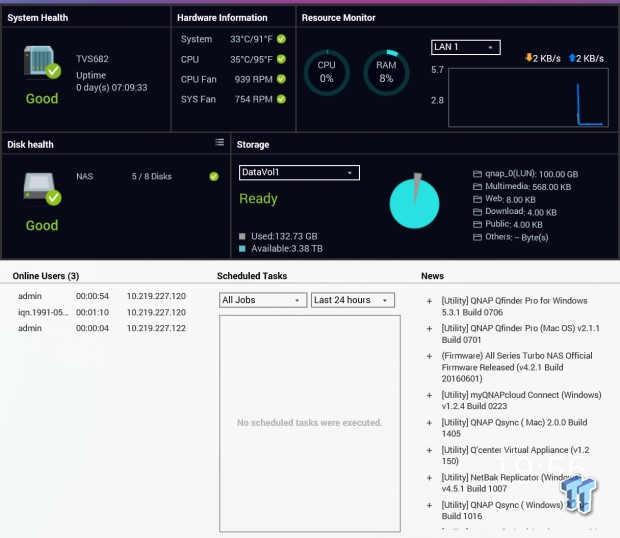
Task: Click the disk drive health icon
Action: tap(42, 189)
